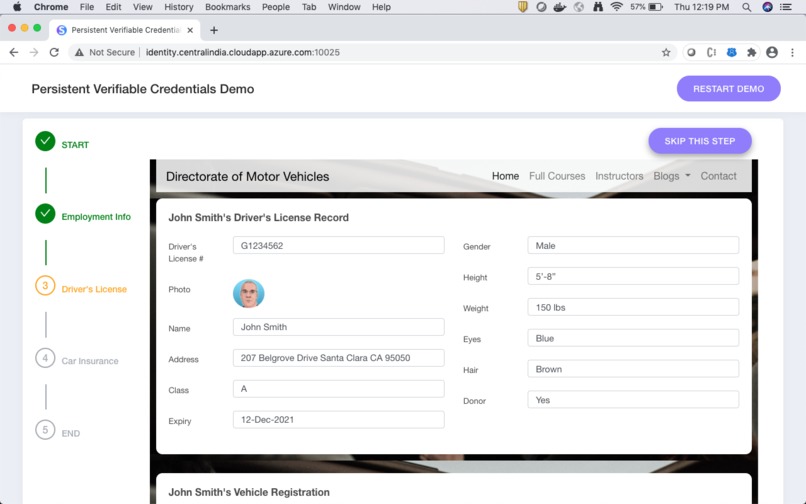
Task: Click the blue shield extension icon
Action: pos(731,52)
